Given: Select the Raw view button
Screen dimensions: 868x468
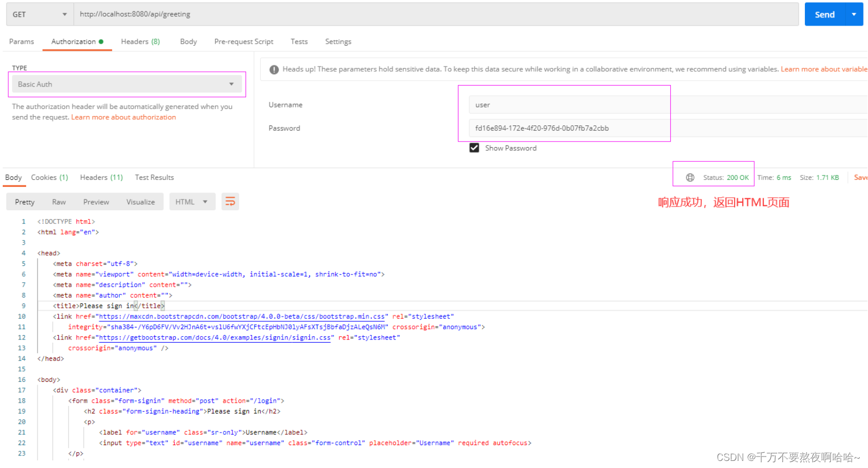Looking at the screenshot, I should 59,202.
